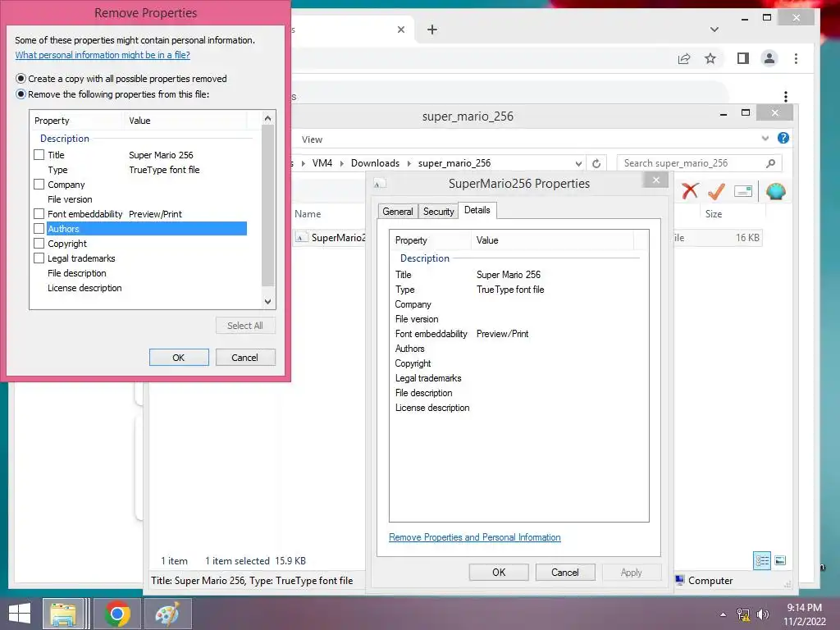
Task: Check the Legal trademarks checkbox
Action: pyautogui.click(x=39, y=258)
